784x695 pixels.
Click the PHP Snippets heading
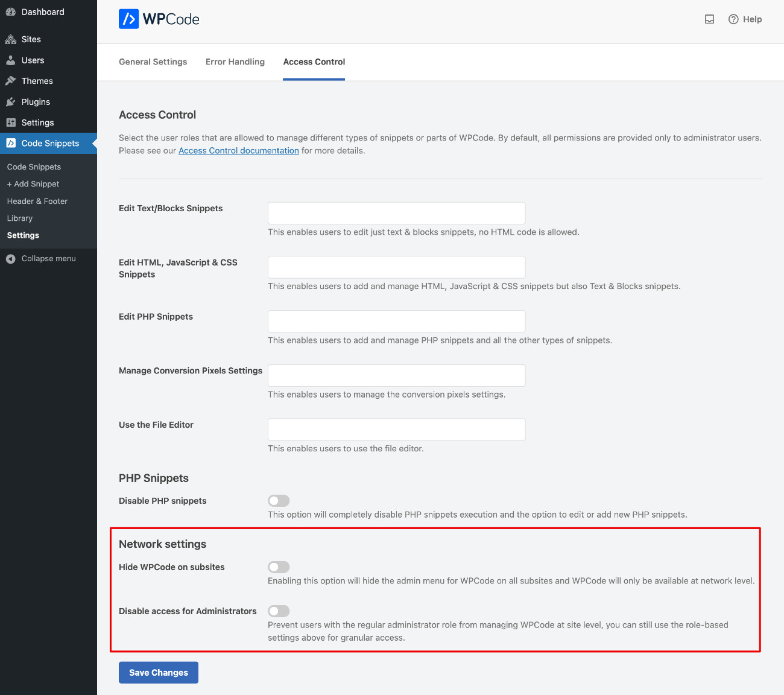coord(154,478)
